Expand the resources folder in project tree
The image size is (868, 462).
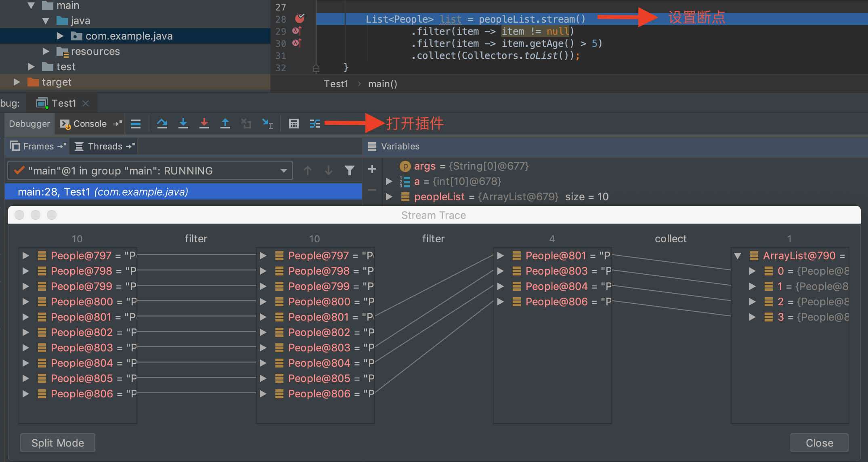46,51
